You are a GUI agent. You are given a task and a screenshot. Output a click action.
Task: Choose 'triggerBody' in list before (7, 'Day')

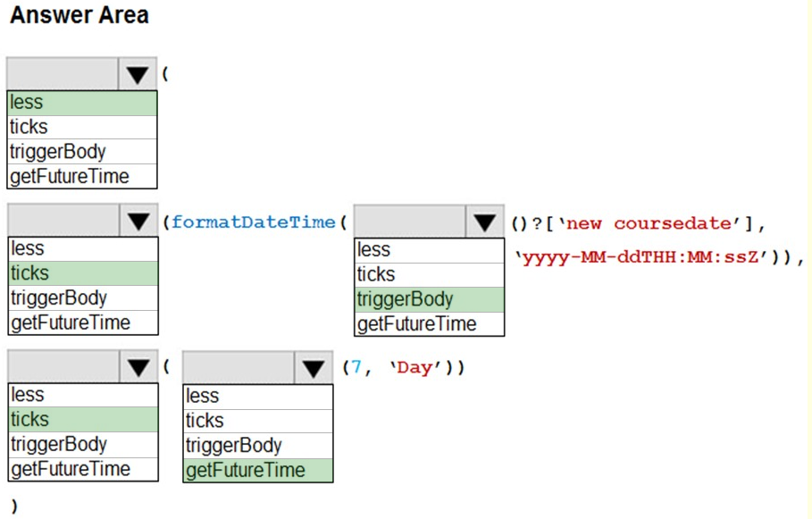258,445
